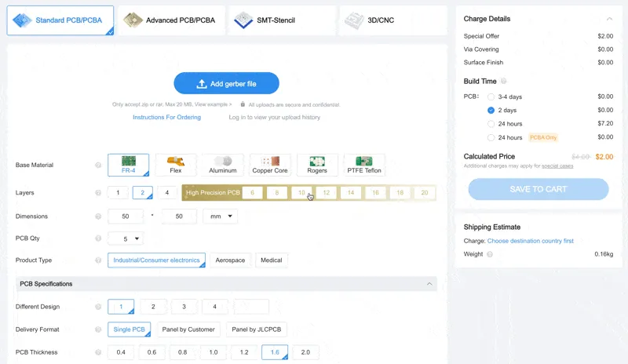This screenshot has width=628, height=364.
Task: Click the PCB Thickness help icon
Action: 98,352
